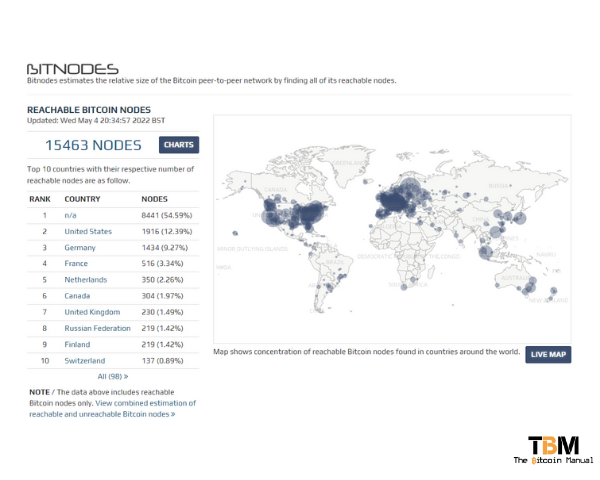The image size is (600, 480).
Task: Select the 1916 (12.39%) node value
Action: click(167, 231)
